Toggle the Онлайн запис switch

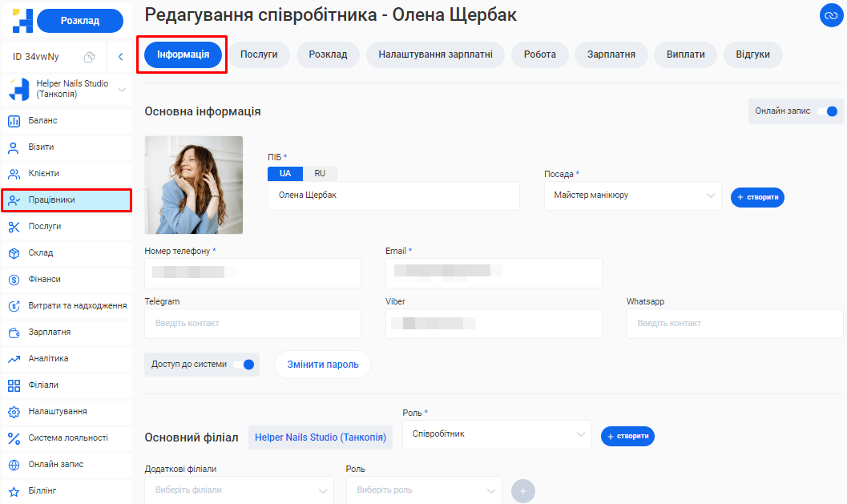tap(829, 111)
